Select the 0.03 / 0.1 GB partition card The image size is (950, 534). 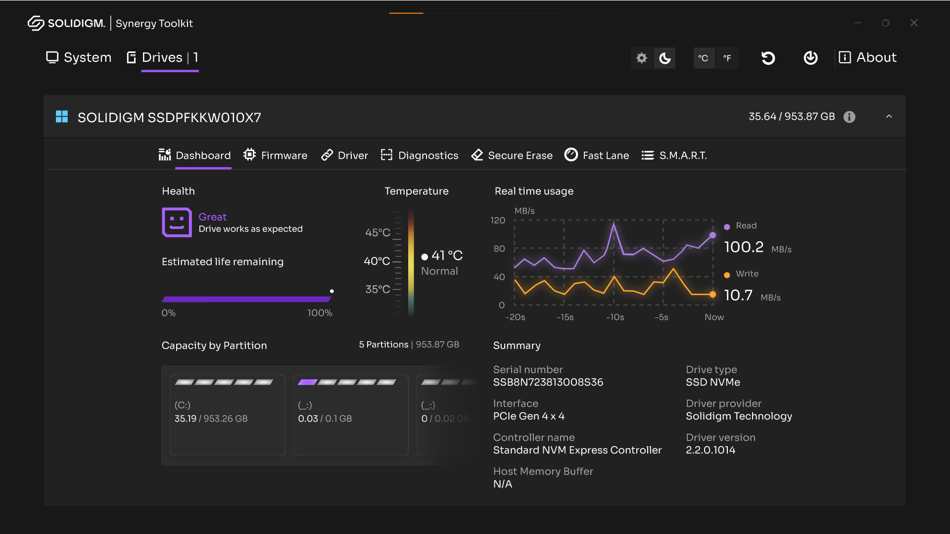350,415
